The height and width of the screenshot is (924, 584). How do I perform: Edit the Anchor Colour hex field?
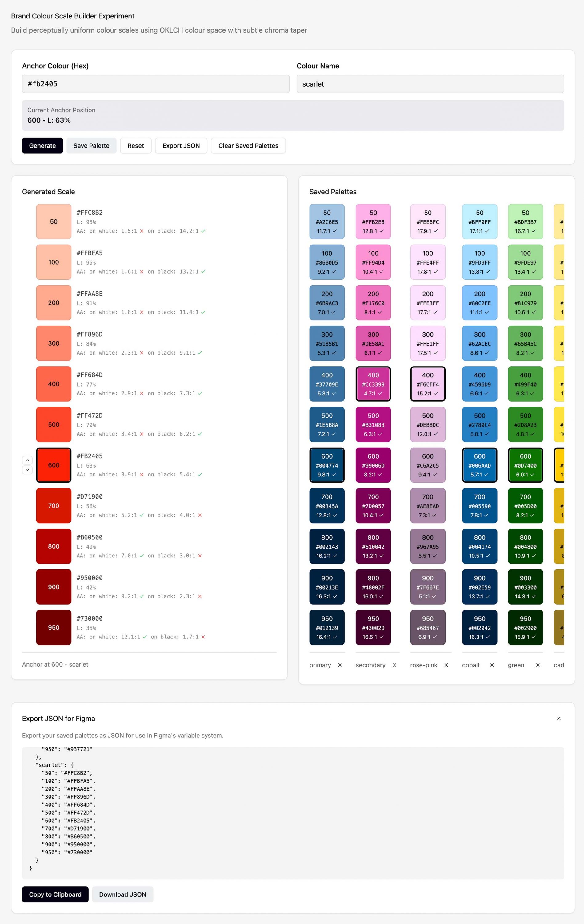[155, 84]
